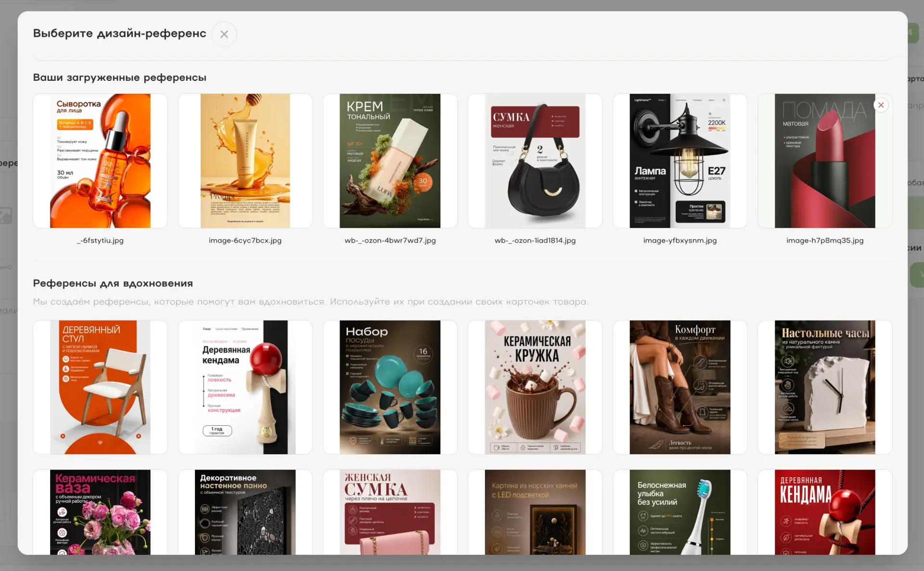Choose the Декоративное настенное панно card
Screen dimensions: 924x571
click(245, 512)
